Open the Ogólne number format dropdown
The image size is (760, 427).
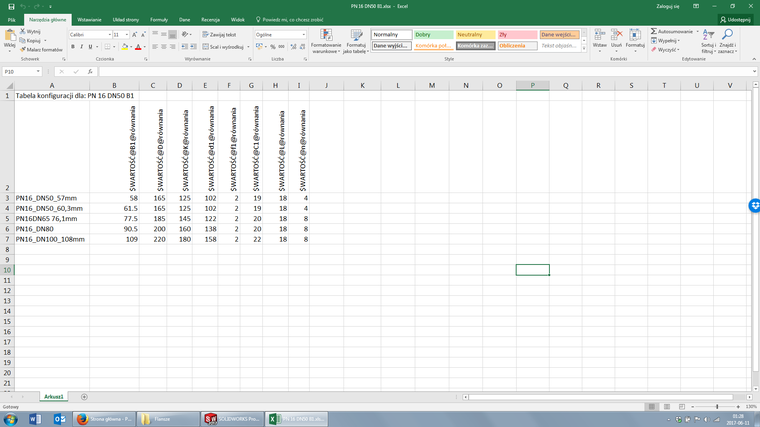(x=304, y=35)
